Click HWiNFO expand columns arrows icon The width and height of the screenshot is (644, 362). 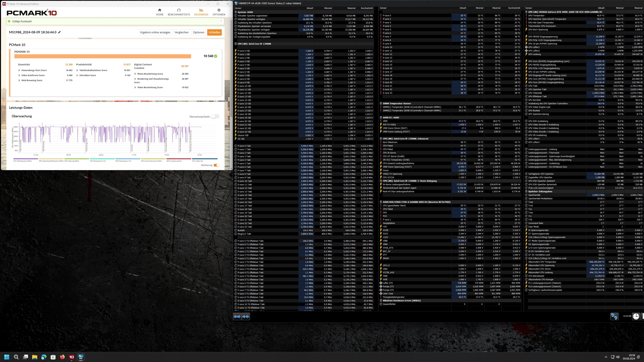coord(237,317)
